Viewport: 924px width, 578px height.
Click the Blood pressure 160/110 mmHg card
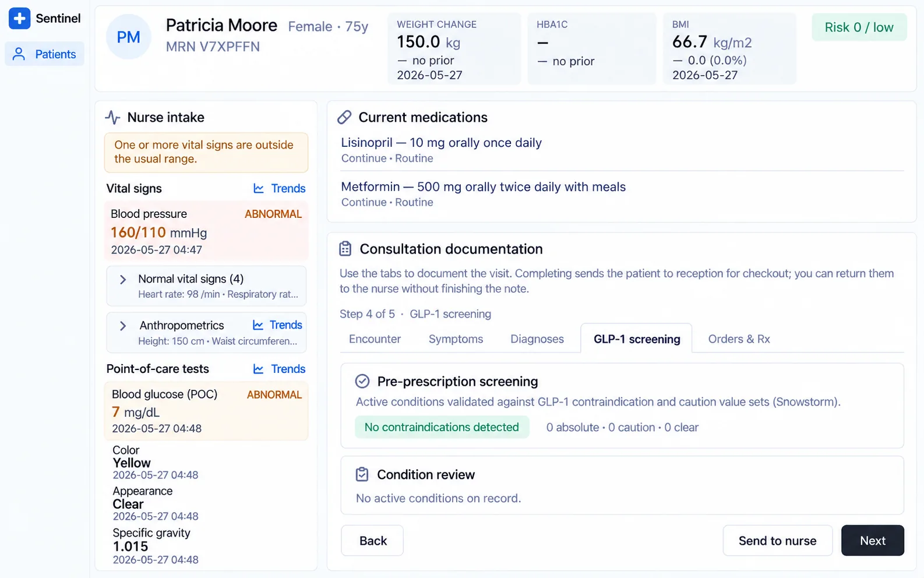coord(206,231)
